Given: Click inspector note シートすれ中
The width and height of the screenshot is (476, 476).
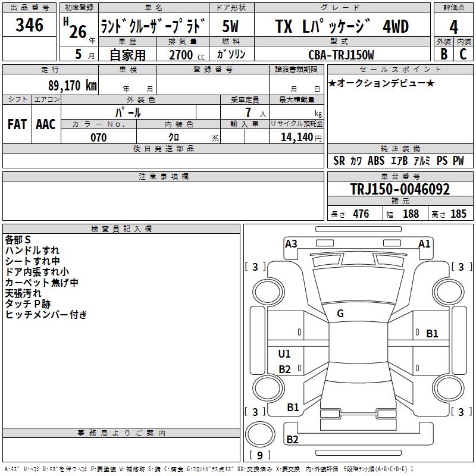Looking at the screenshot, I should point(32,261).
